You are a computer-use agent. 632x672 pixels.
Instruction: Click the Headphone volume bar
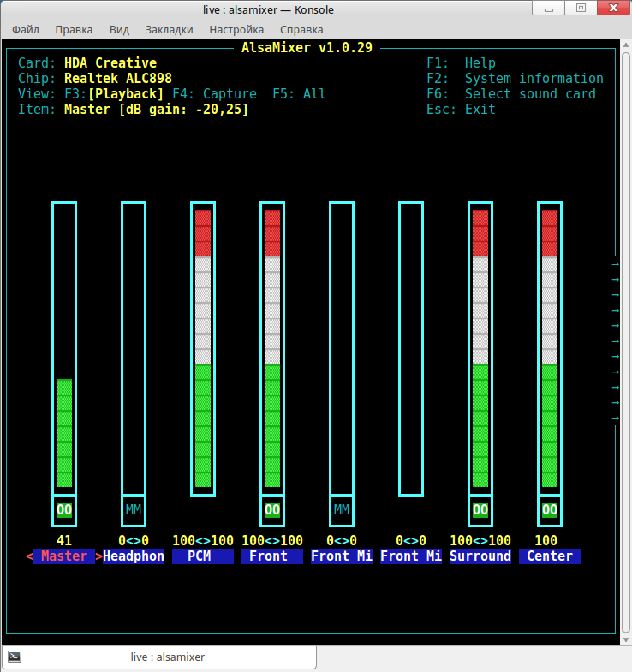pyautogui.click(x=134, y=348)
